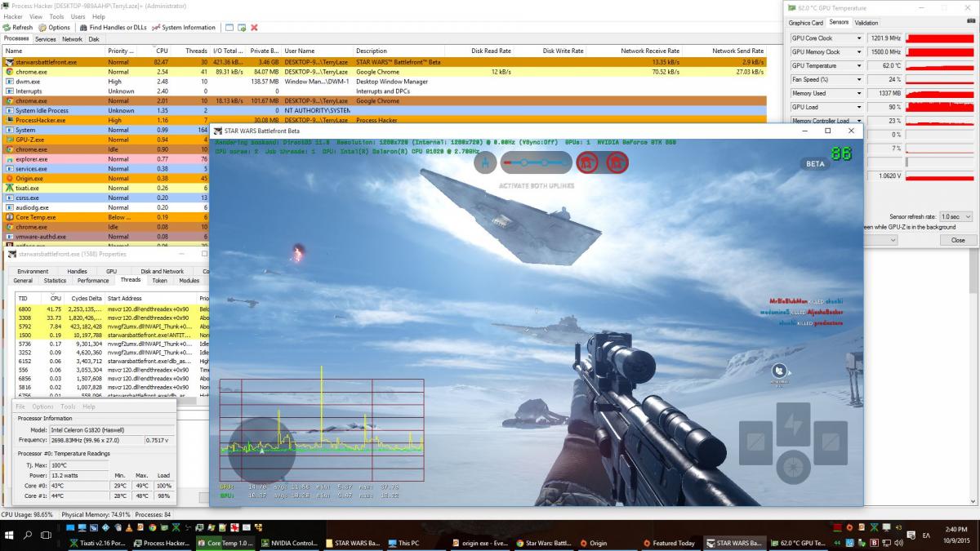This screenshot has height=551, width=980.
Task: Click the GPU Core Clock sensor graph
Action: tap(939, 38)
